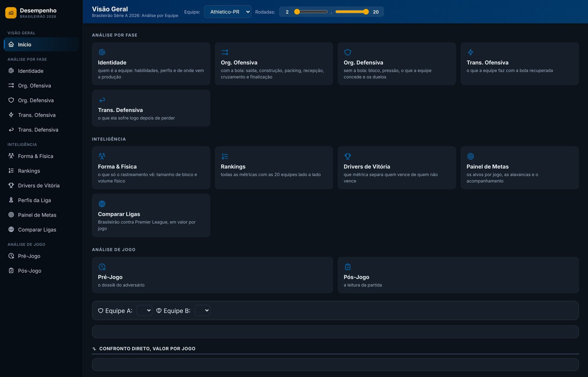
Task: Open sidebar Drivers de Vitória entry
Action: (x=41, y=185)
